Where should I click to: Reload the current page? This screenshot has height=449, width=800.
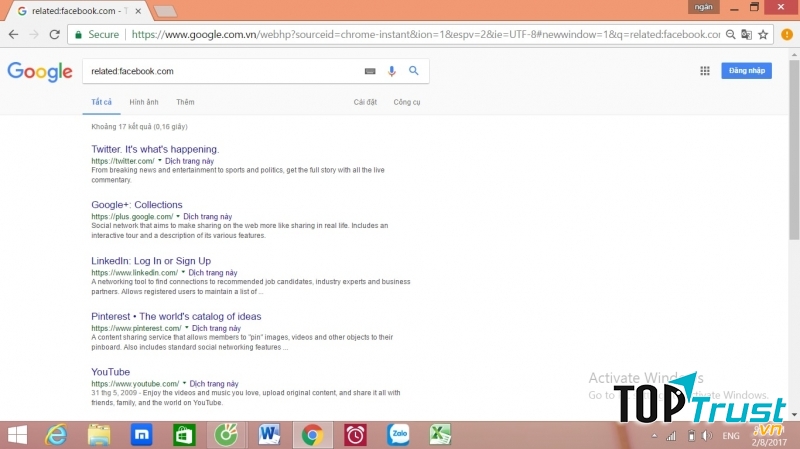tap(55, 34)
